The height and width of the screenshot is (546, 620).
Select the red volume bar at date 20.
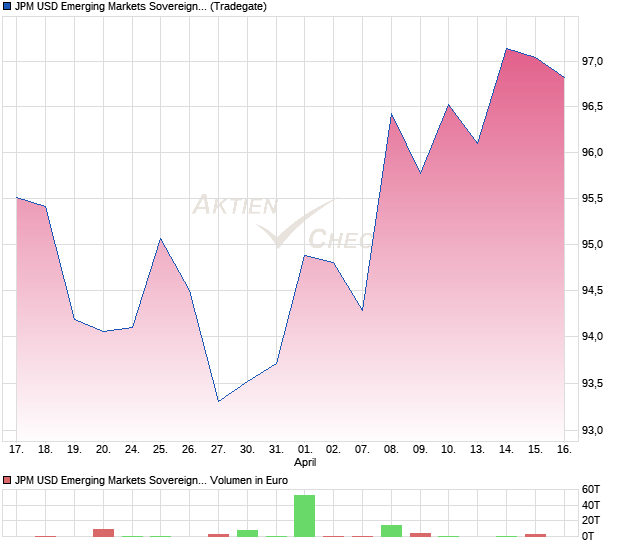[103, 533]
